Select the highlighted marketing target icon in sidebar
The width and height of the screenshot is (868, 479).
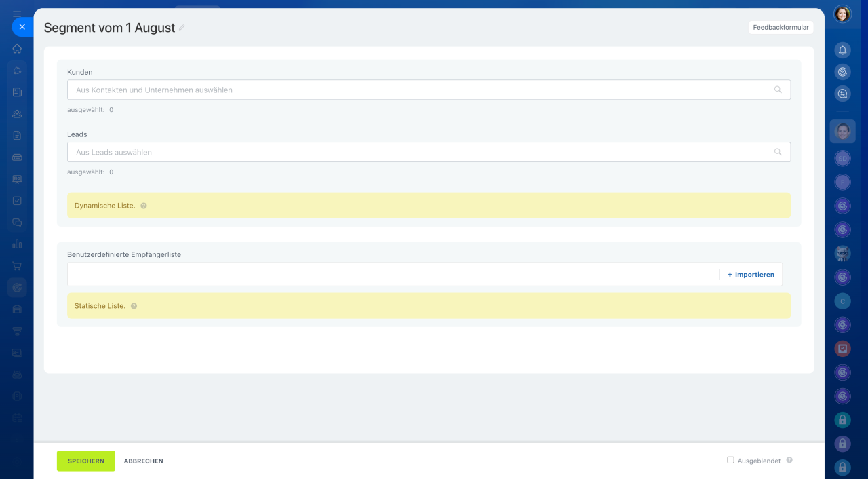coord(17,288)
